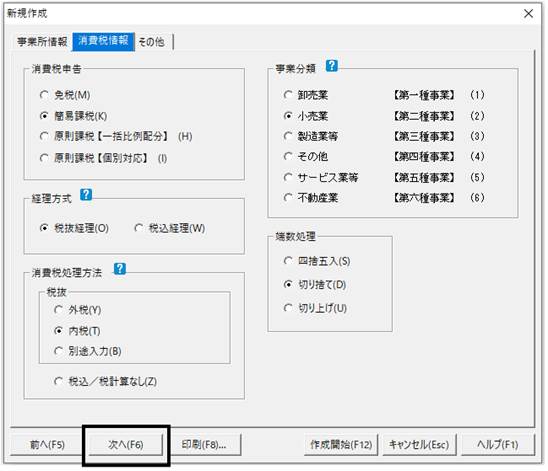Click 【第三種事業】 label text

[x=424, y=136]
